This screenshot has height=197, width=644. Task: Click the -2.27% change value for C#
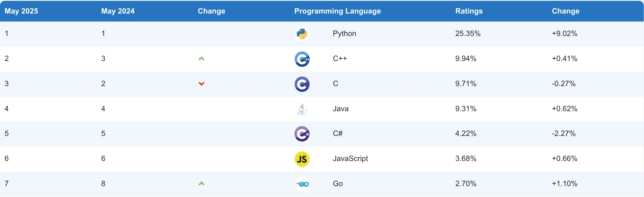pyautogui.click(x=564, y=134)
